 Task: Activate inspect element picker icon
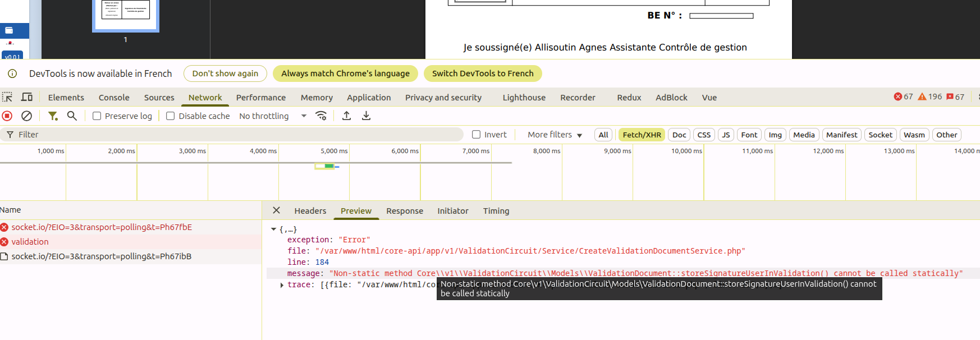coord(7,97)
